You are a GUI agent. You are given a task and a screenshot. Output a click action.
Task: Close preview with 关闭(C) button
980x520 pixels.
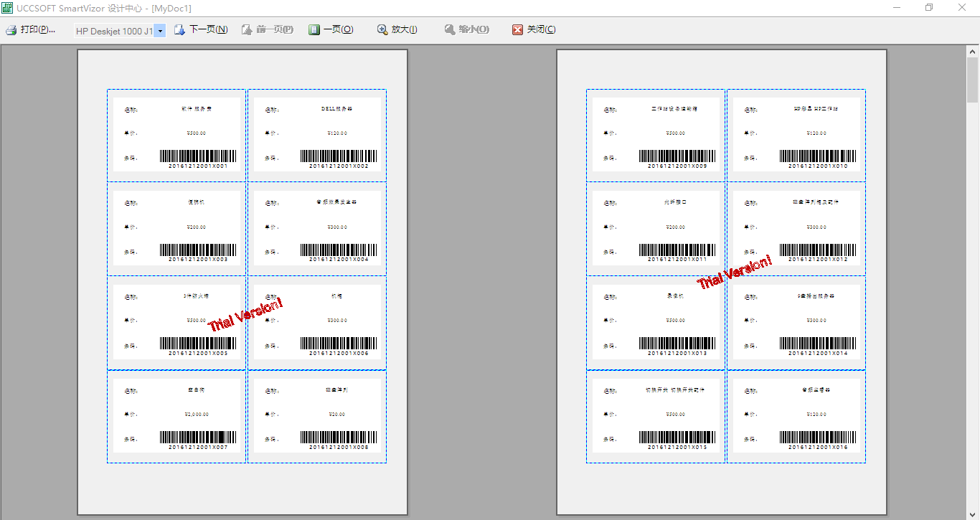click(x=534, y=29)
